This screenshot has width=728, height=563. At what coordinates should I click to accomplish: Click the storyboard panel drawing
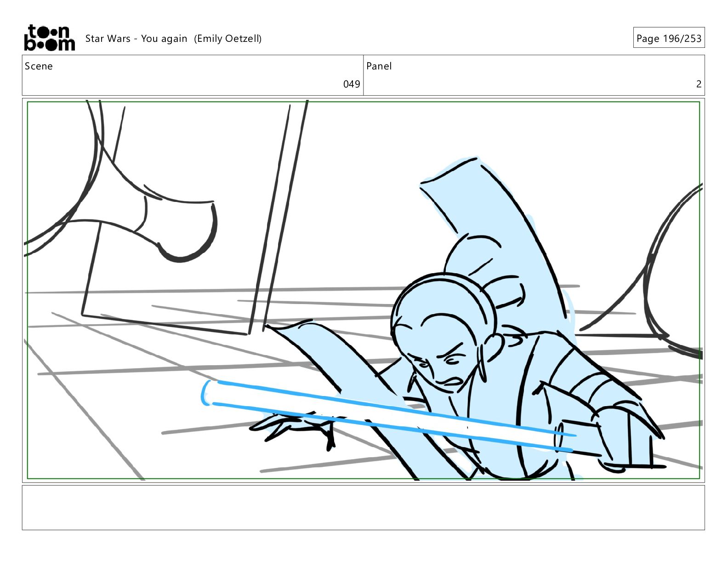[363, 290]
